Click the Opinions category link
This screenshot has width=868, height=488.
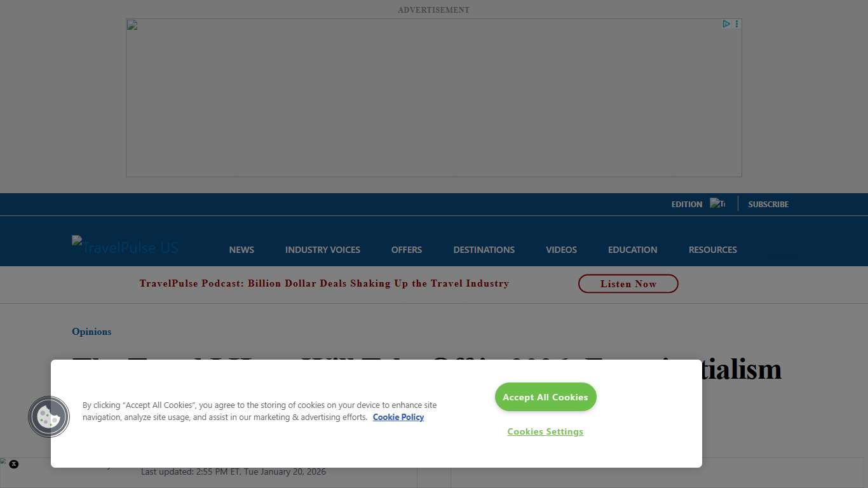pos(92,332)
